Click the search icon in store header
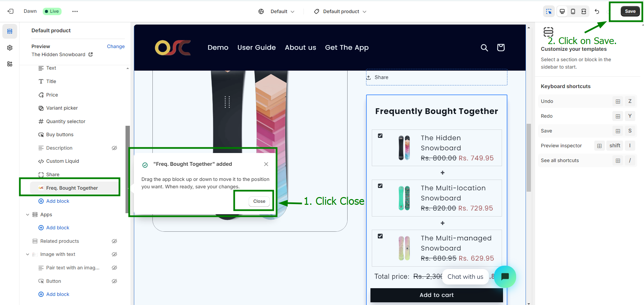 [484, 48]
